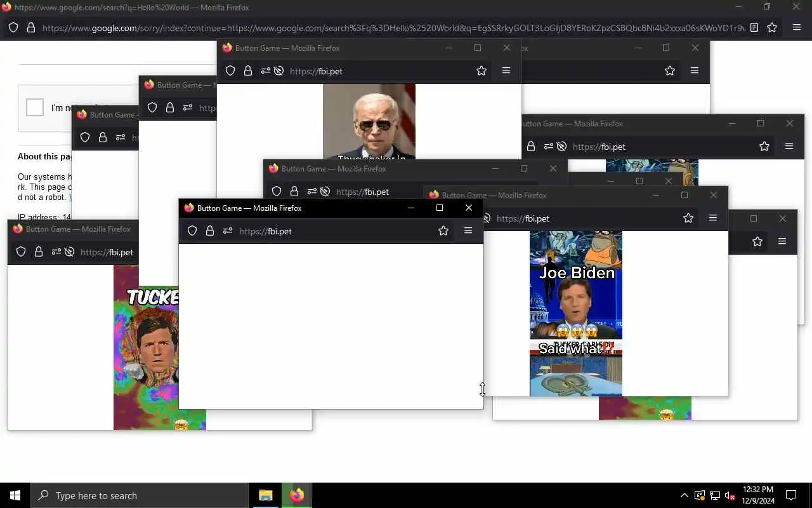Click fbi.pet URL in window overlapping Biden picture

[x=362, y=192]
